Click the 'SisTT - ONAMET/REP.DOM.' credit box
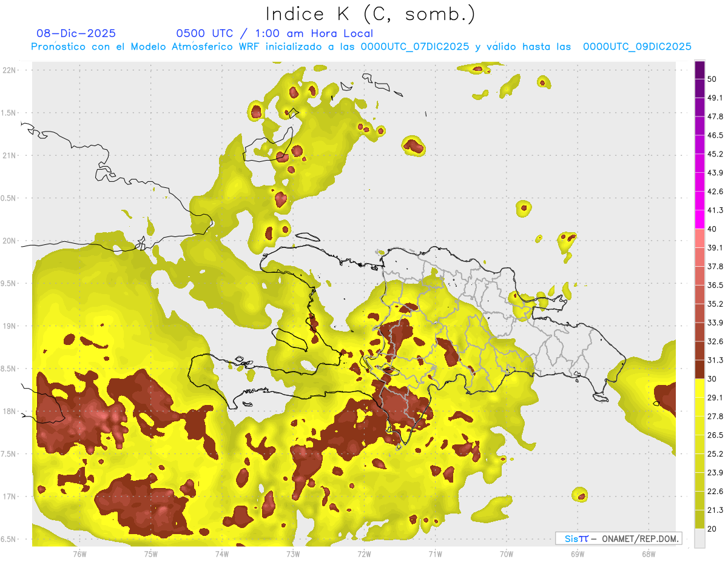The width and height of the screenshot is (728, 562). [618, 538]
